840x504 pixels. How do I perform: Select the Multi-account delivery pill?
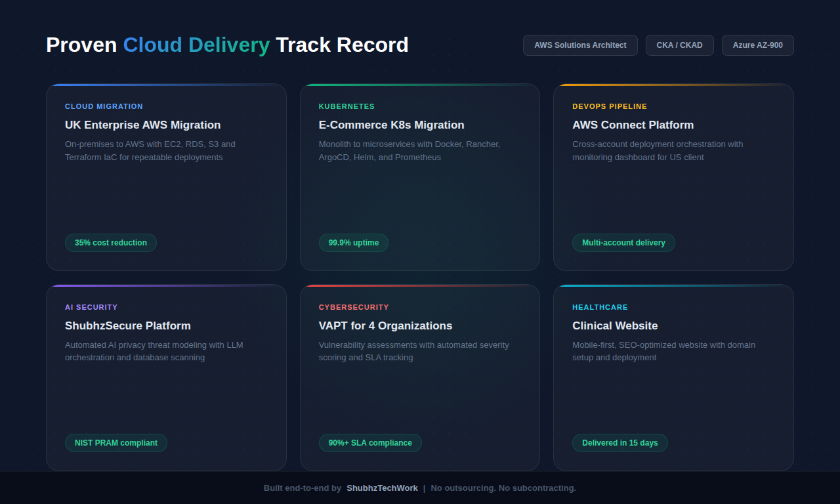pyautogui.click(x=623, y=243)
